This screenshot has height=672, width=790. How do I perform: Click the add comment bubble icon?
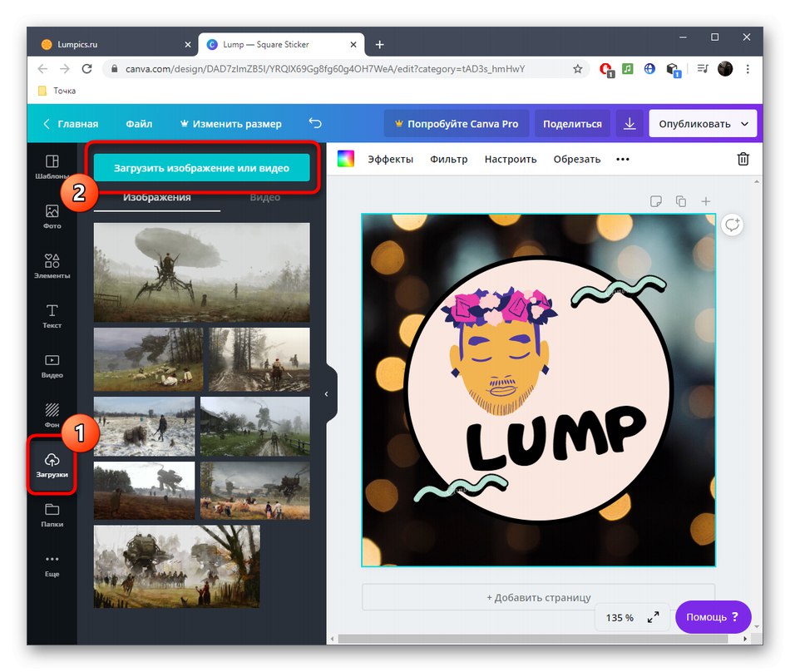732,225
